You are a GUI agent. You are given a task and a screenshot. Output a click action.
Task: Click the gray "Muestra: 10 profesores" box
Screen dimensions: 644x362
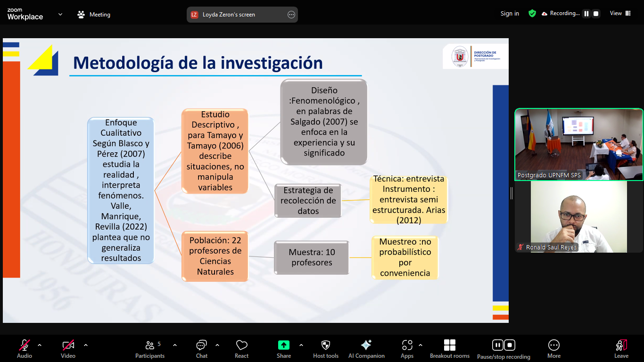pos(312,257)
